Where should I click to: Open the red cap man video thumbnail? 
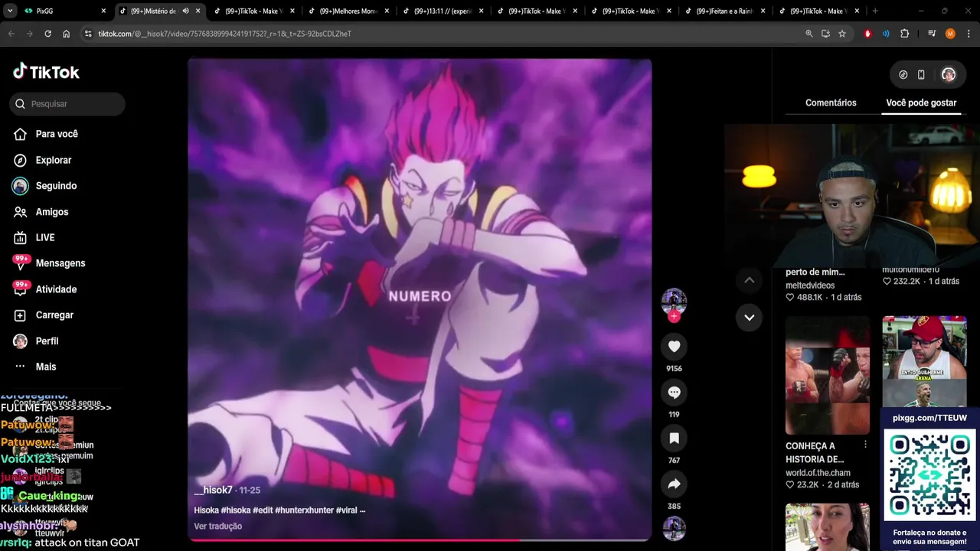(924, 362)
